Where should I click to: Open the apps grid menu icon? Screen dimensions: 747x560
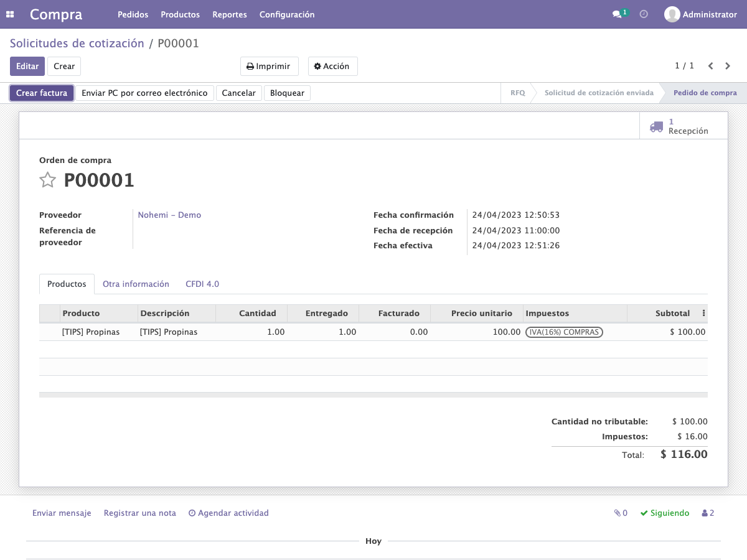click(x=10, y=14)
